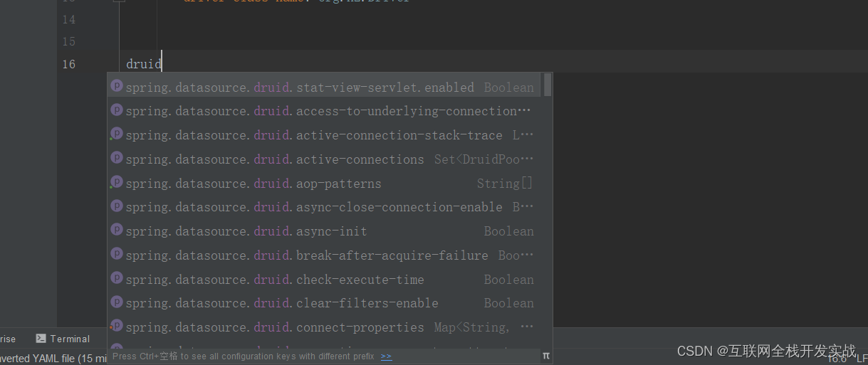Pick druid.async-init Boolean suggestion
This screenshot has width=868, height=365.
click(x=325, y=231)
